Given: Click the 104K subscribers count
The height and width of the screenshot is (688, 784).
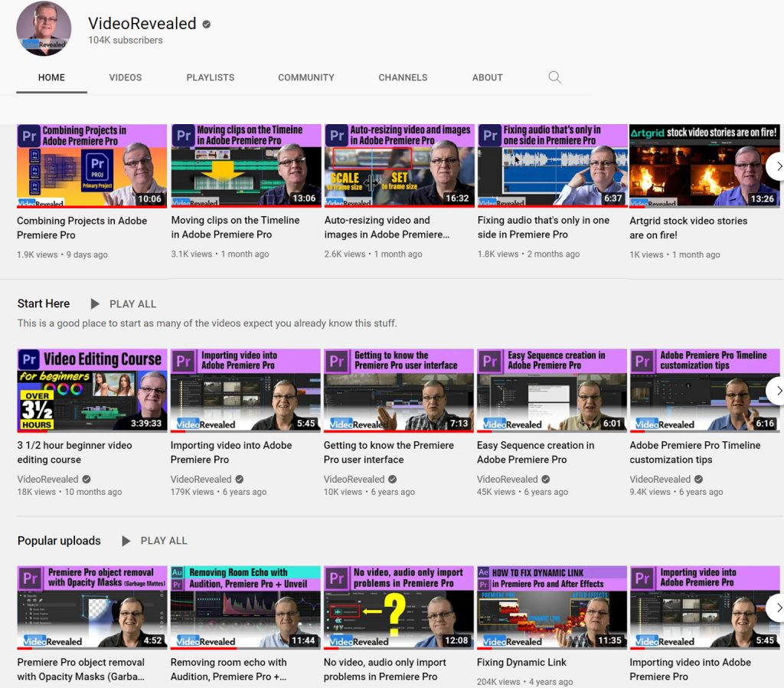Looking at the screenshot, I should pyautogui.click(x=126, y=40).
